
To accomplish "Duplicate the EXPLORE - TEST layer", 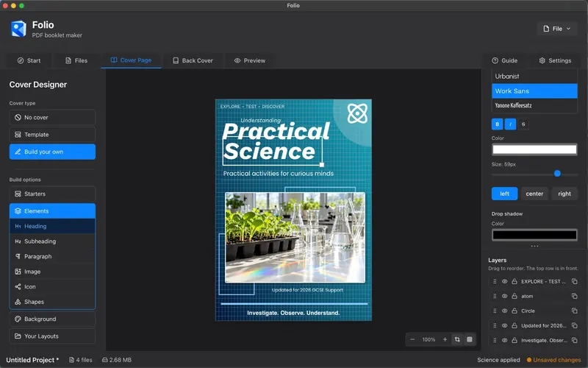I will 574,281.
